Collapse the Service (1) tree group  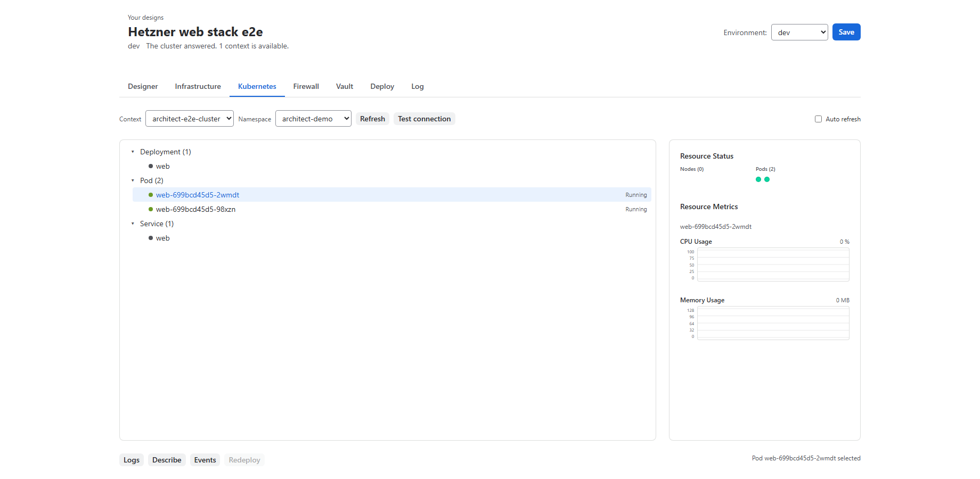click(x=133, y=224)
